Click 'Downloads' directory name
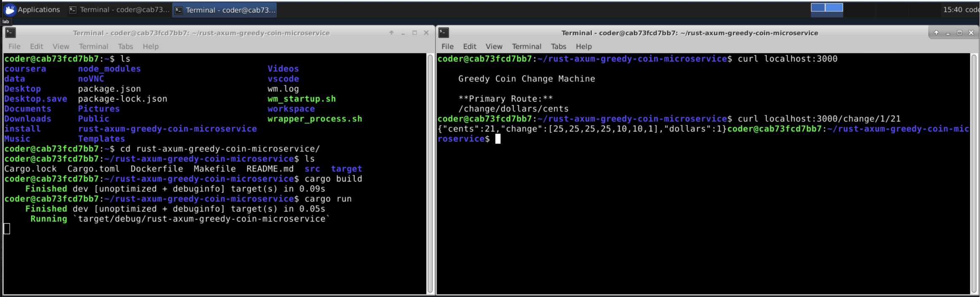 click(x=27, y=119)
